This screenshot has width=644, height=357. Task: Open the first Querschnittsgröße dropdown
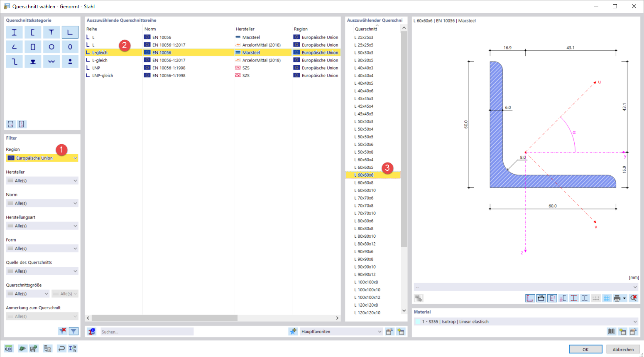pyautogui.click(x=28, y=293)
